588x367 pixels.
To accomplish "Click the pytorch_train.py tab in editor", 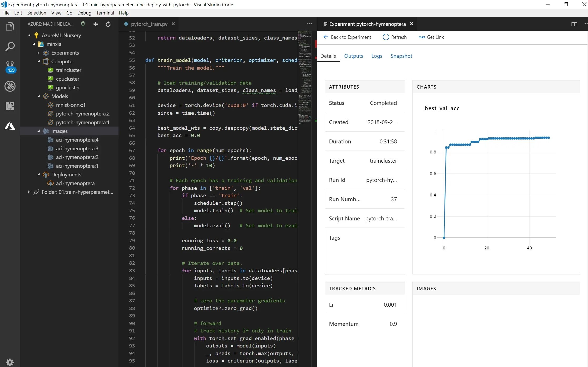I will (x=149, y=24).
